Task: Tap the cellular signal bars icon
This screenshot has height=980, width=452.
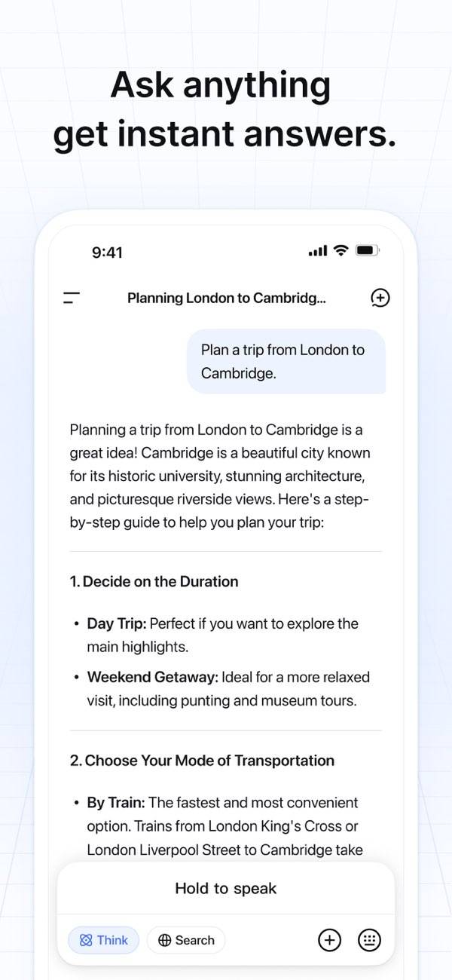Action: (x=318, y=251)
